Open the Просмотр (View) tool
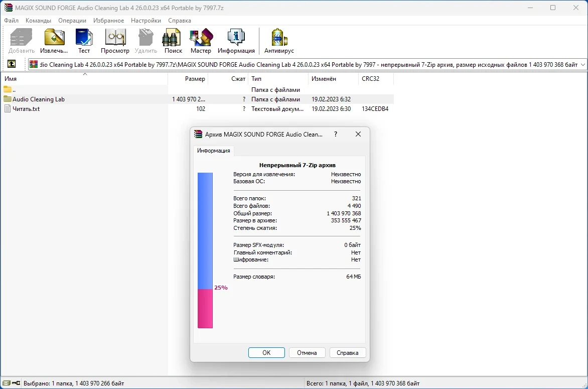This screenshot has width=588, height=389. 115,38
